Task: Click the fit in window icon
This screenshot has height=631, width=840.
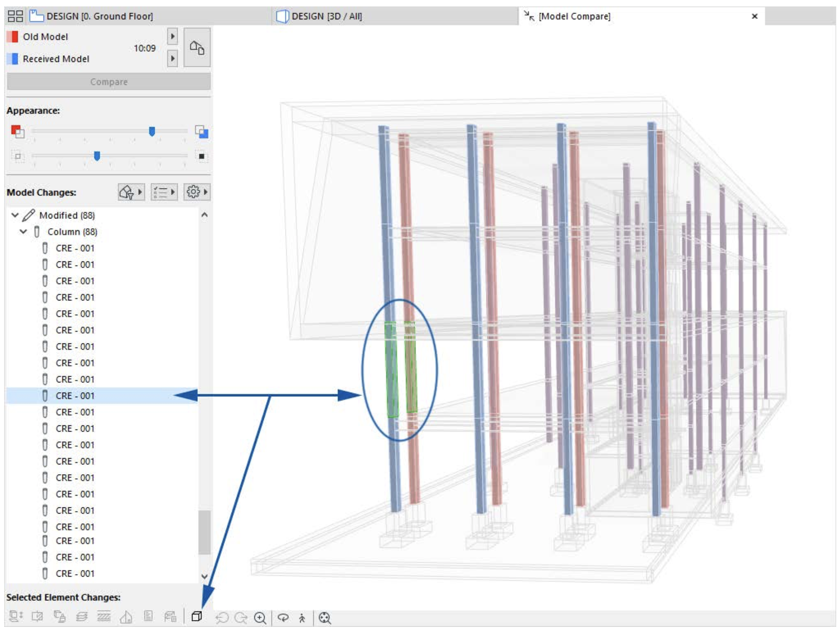Action: tap(325, 618)
